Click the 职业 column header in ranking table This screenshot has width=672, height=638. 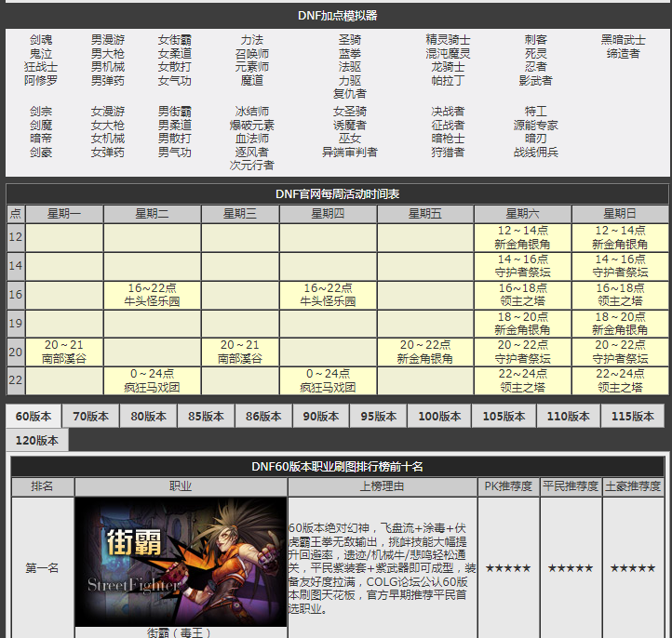tap(181, 486)
